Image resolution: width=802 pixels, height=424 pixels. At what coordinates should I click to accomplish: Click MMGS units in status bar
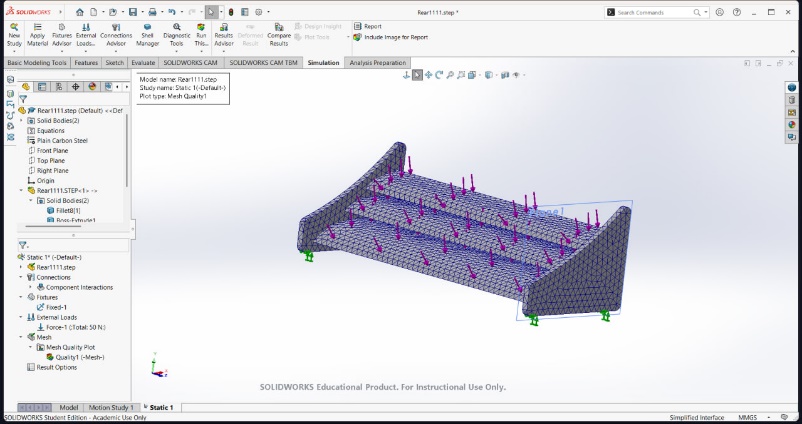tap(747, 417)
